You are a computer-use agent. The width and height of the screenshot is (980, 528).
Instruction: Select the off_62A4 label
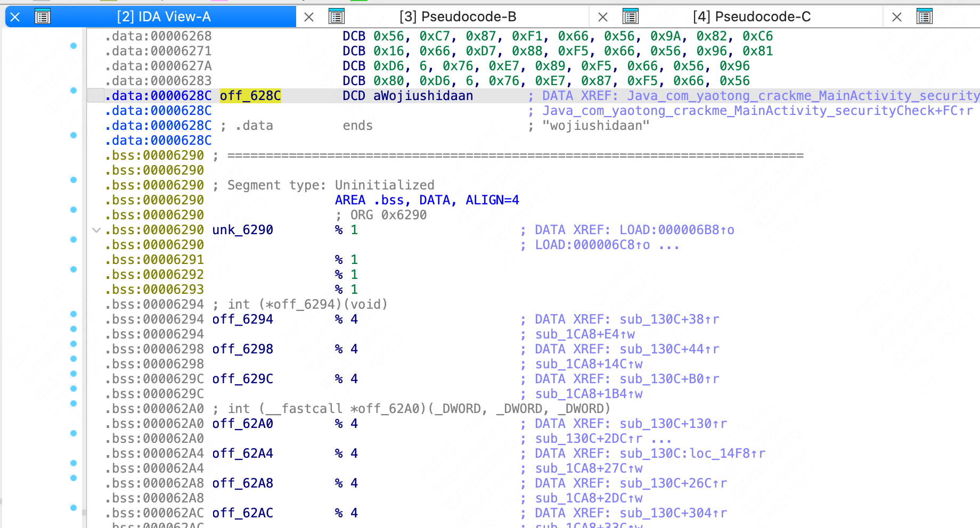click(x=242, y=453)
